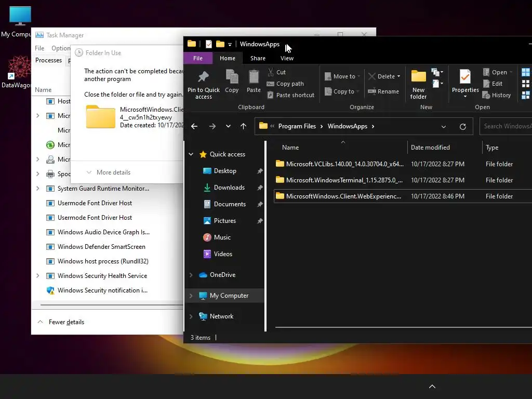Open Documents in navigation pane
Screen dimensions: 532x399
(x=230, y=204)
